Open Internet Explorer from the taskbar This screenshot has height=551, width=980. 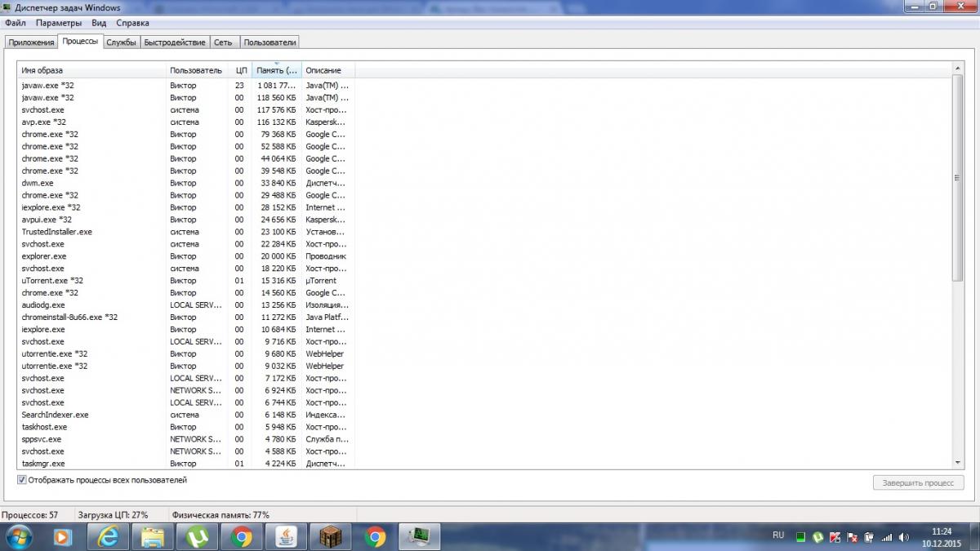click(108, 536)
